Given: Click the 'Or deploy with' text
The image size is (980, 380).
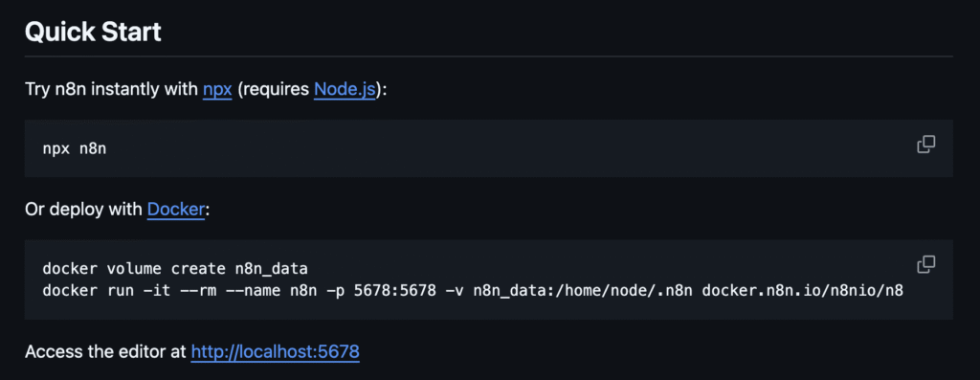Looking at the screenshot, I should (84, 210).
